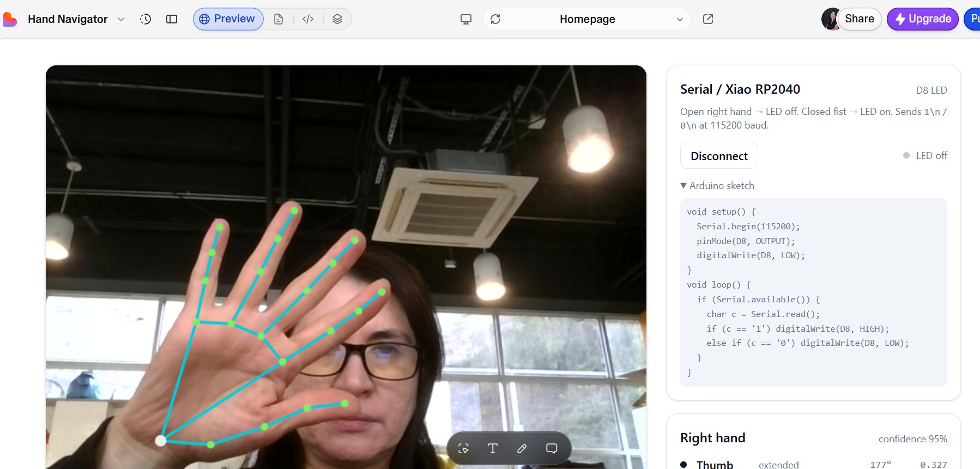This screenshot has width=980, height=469.
Task: Click the Share button
Action: [x=860, y=19]
